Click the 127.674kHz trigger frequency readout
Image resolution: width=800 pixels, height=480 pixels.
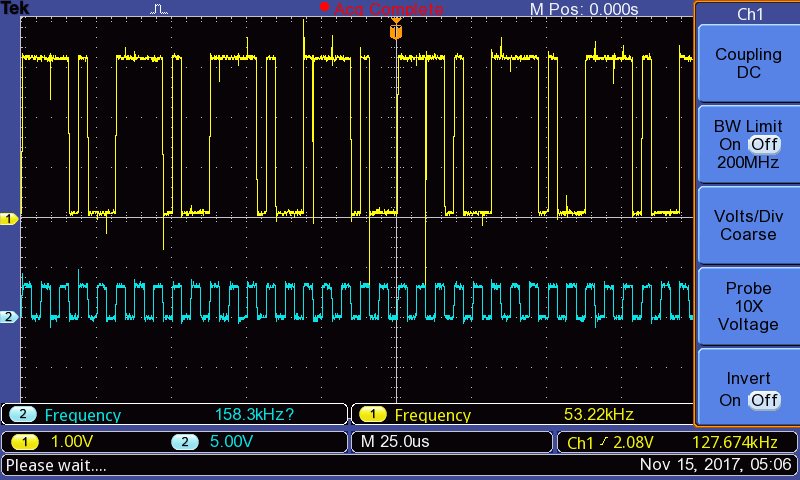click(x=735, y=442)
